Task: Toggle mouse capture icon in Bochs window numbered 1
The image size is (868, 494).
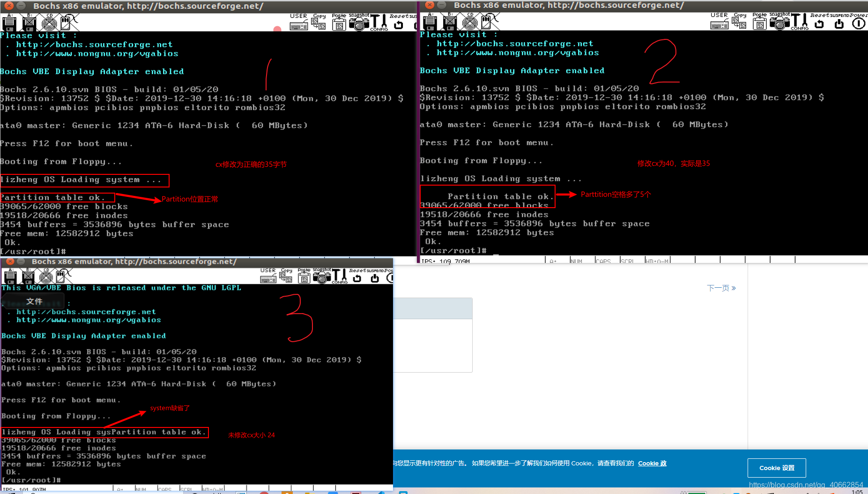Action: 68,22
